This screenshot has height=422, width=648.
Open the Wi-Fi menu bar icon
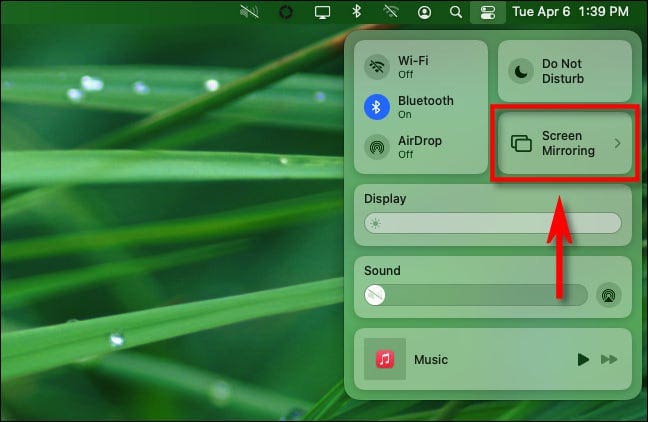click(x=390, y=13)
